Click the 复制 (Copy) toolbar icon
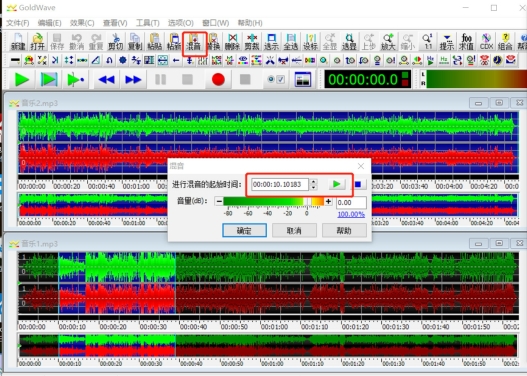 pyautogui.click(x=135, y=42)
